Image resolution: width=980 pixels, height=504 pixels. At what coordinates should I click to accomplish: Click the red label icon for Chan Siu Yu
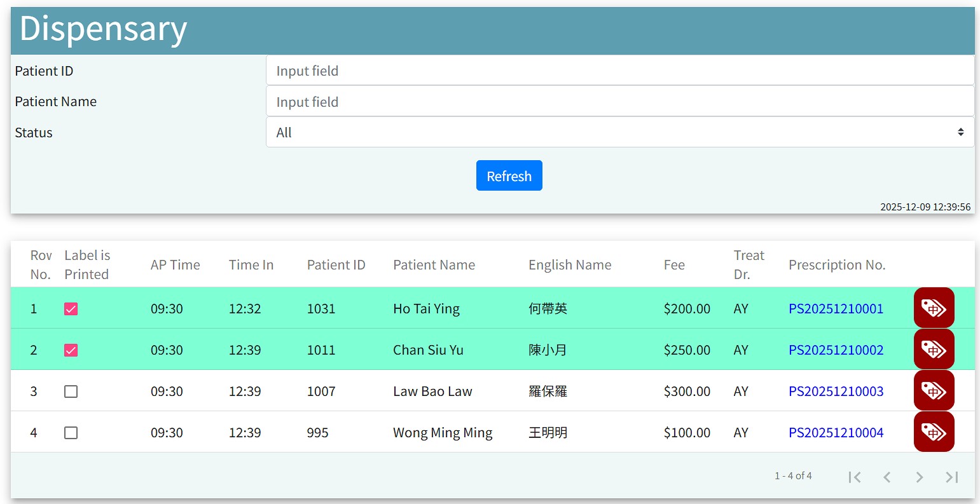pyautogui.click(x=934, y=350)
